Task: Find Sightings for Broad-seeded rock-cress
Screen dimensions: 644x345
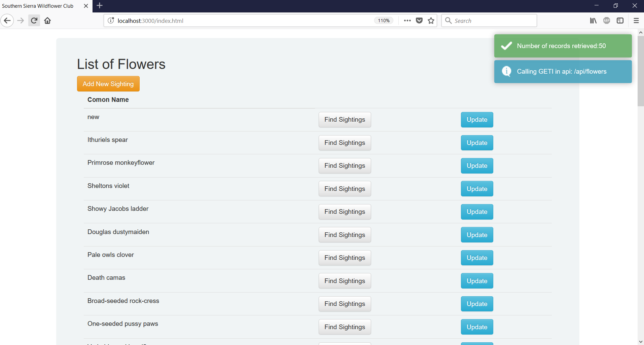Action: coord(345,304)
